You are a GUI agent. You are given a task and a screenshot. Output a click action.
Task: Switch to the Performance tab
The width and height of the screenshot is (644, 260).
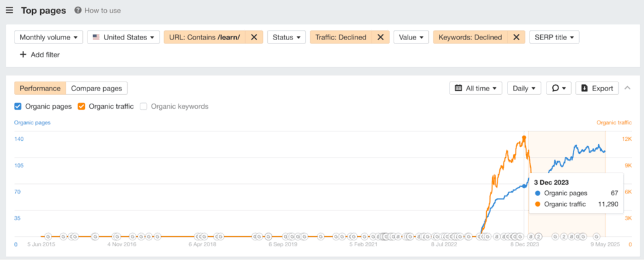(40, 89)
